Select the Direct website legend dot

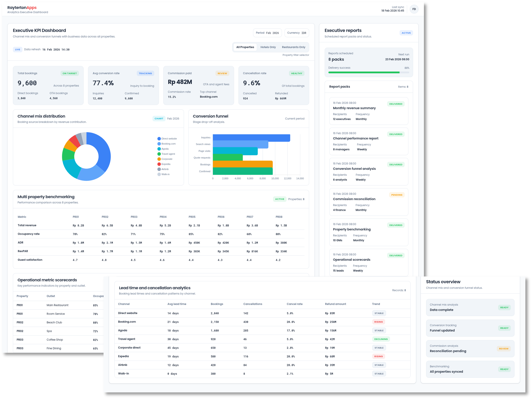point(159,139)
